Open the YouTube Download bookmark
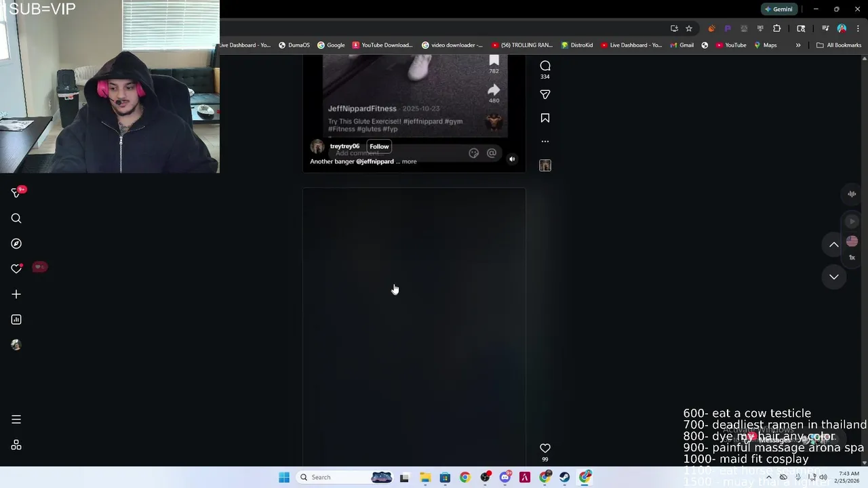 [x=382, y=45]
